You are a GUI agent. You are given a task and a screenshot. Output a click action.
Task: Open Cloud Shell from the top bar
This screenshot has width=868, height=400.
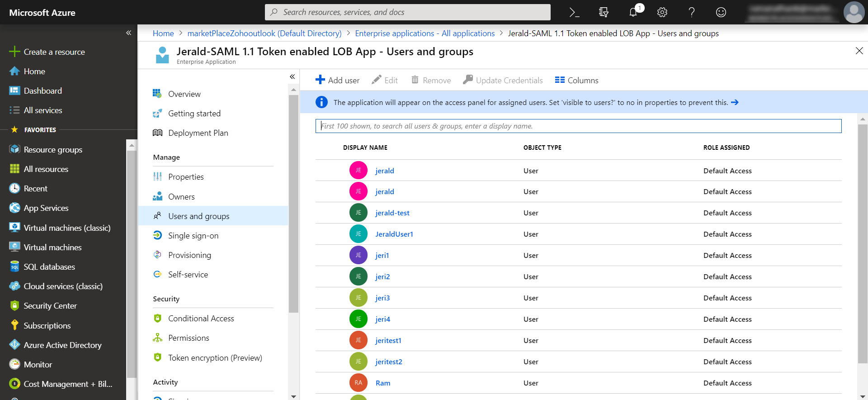[x=574, y=12]
